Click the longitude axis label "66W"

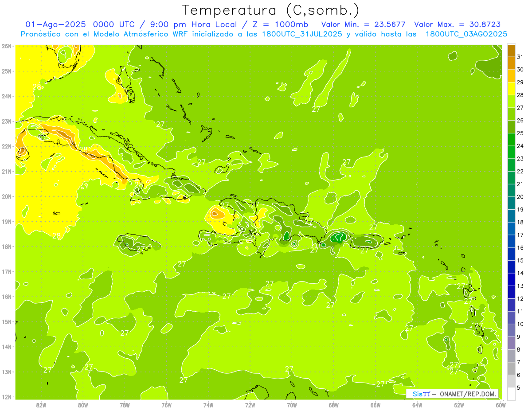point(376,405)
